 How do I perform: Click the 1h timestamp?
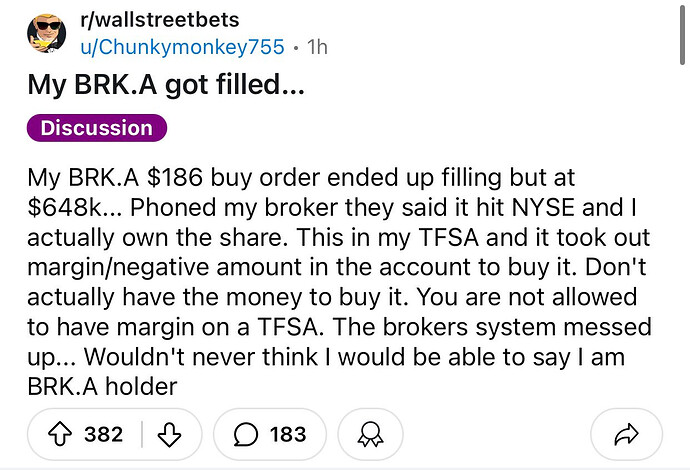[317, 47]
